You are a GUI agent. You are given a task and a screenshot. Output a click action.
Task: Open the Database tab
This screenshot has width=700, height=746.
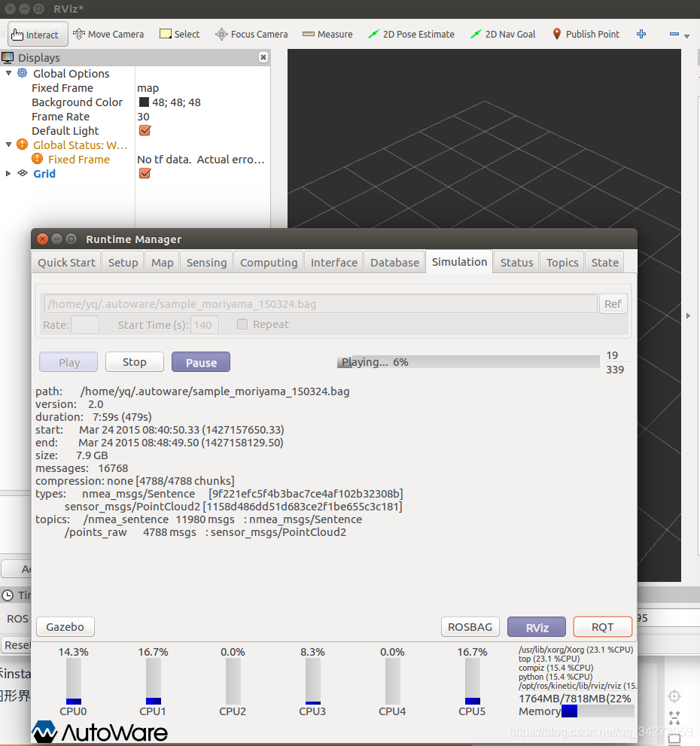pyautogui.click(x=394, y=263)
